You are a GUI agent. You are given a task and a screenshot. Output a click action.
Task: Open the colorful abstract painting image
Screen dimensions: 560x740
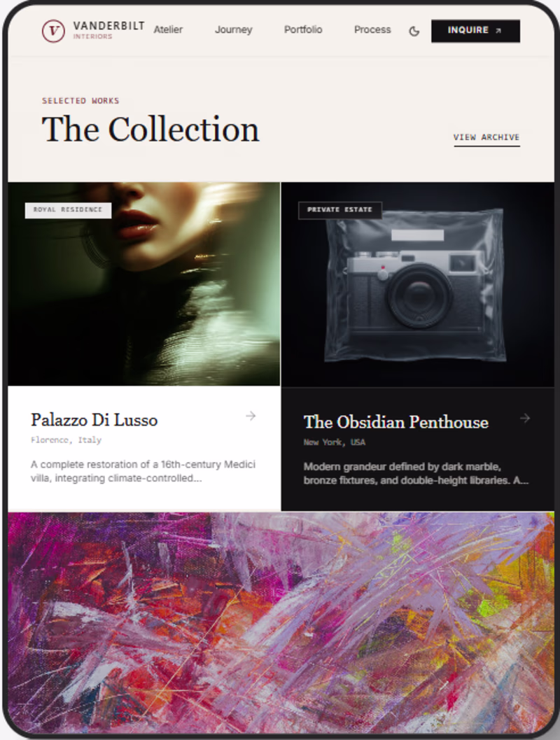[x=281, y=623]
